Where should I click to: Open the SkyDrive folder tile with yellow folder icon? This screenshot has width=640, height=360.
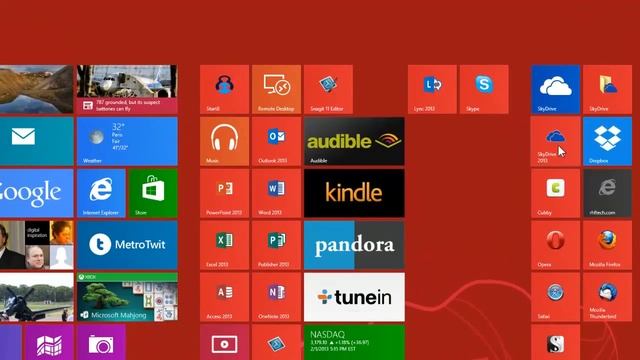607,89
